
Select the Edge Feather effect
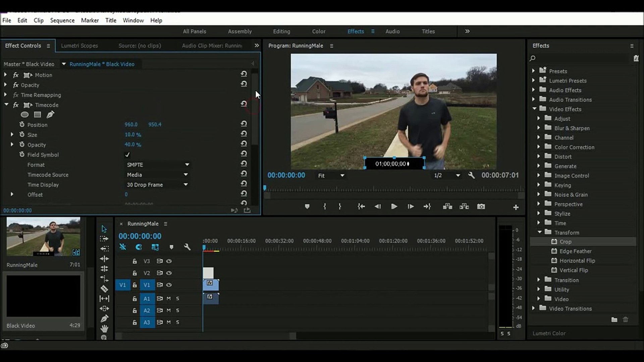(x=575, y=251)
